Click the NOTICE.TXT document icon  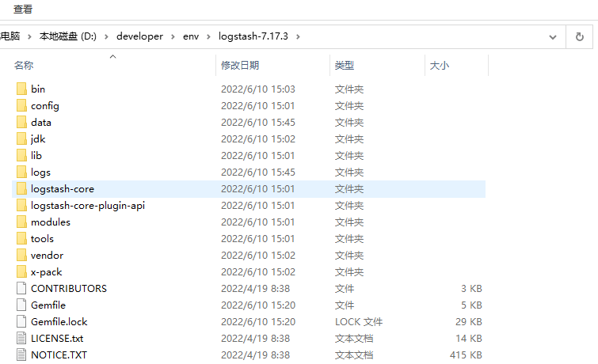click(x=21, y=355)
